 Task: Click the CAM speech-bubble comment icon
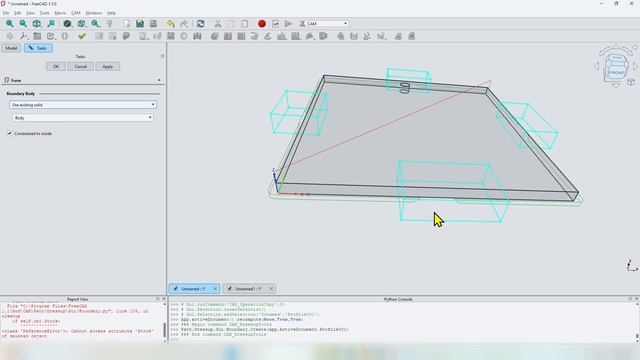[x=126, y=36]
